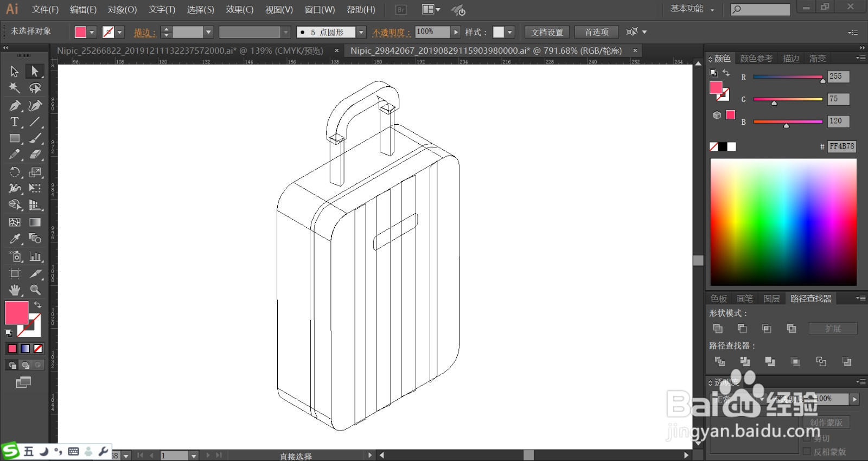This screenshot has height=461, width=868.
Task: Click 首选项 button
Action: pyautogui.click(x=597, y=33)
